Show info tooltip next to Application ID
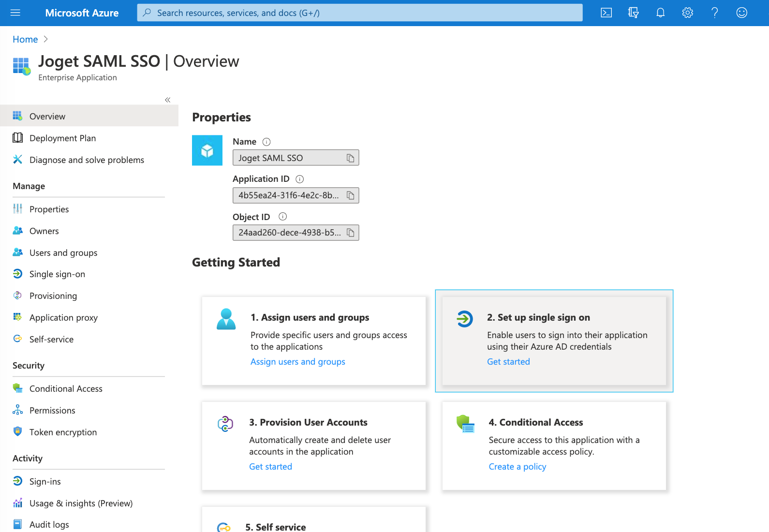Screen dimensions: 769x532 click(300, 179)
